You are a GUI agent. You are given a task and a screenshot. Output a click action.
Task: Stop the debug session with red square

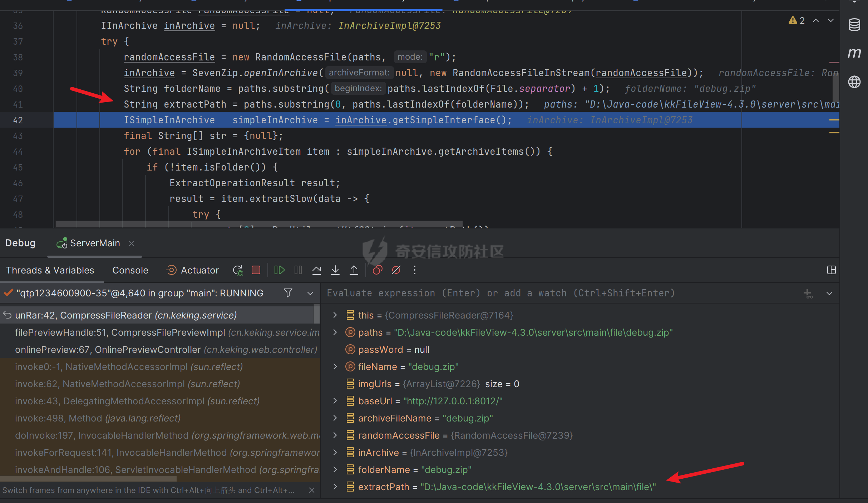256,270
